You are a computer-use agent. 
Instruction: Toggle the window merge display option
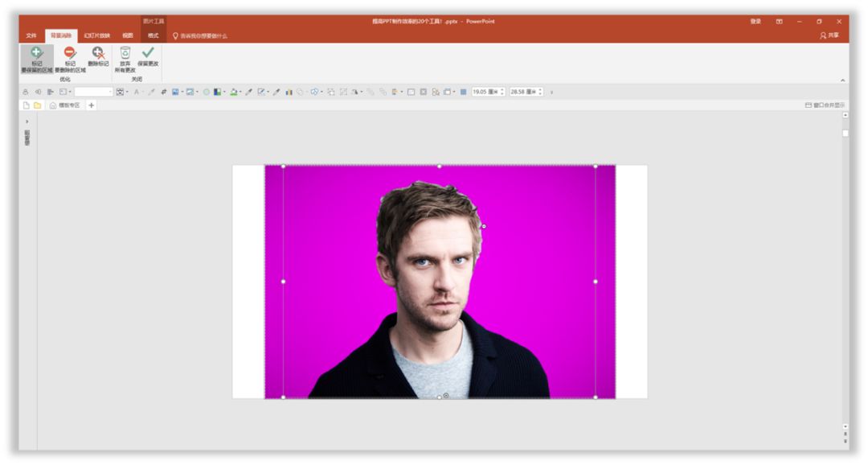pos(824,105)
